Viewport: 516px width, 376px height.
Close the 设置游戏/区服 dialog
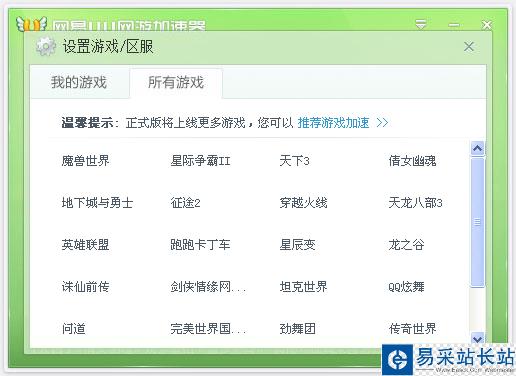469,46
